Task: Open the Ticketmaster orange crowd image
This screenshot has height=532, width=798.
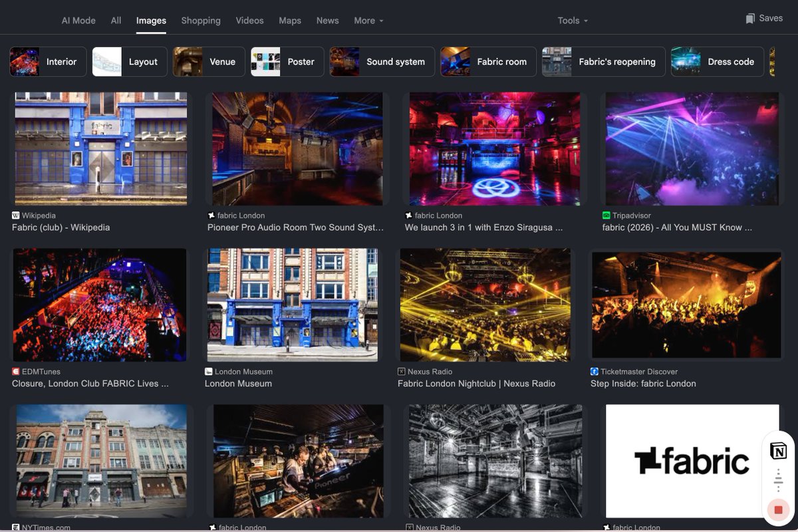Action: pos(686,305)
